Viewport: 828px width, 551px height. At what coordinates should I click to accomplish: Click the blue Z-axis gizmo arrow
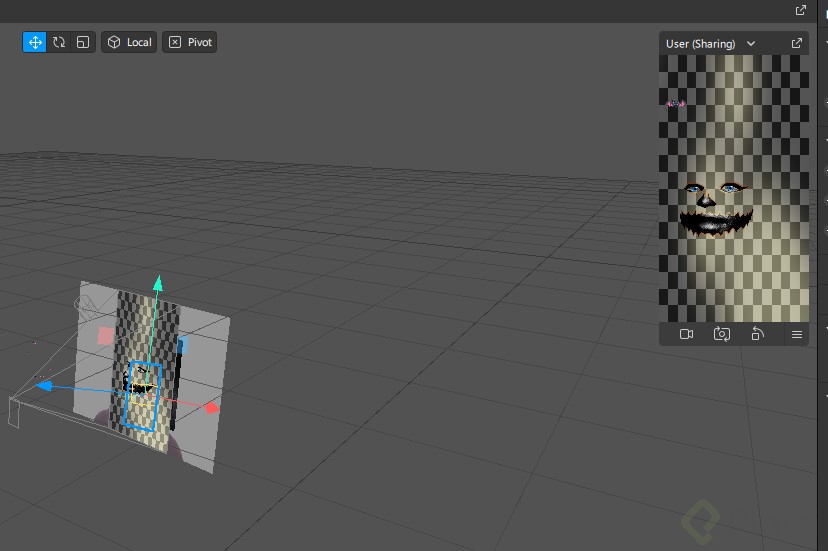coord(44,386)
